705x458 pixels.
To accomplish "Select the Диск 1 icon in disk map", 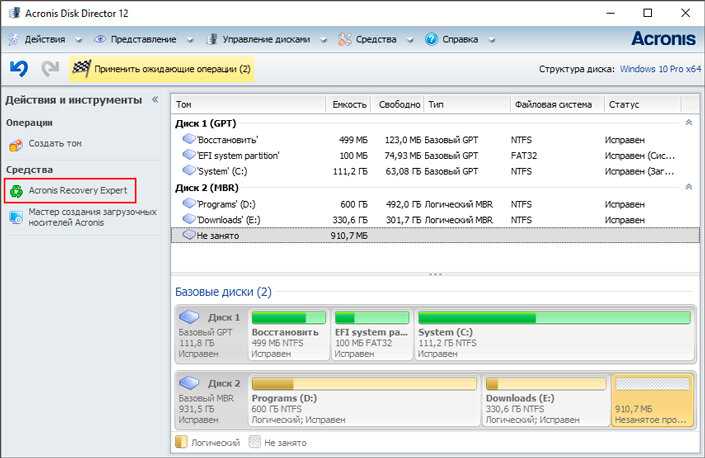I will [x=189, y=317].
